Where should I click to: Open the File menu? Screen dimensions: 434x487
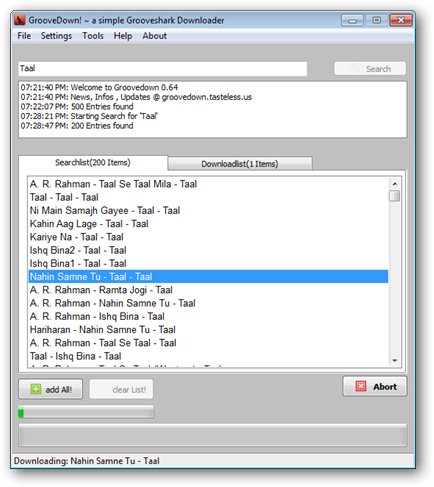(24, 36)
